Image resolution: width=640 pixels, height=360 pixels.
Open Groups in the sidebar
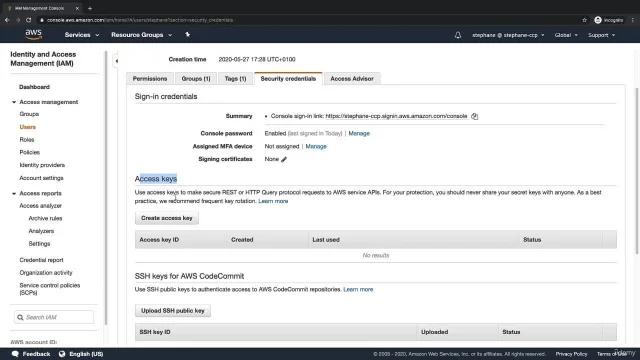pyautogui.click(x=29, y=114)
